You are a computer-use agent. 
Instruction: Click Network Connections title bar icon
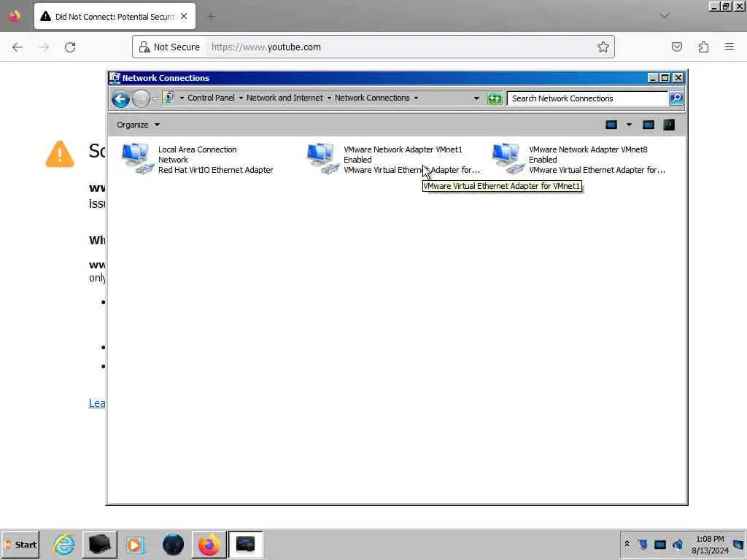coord(115,77)
